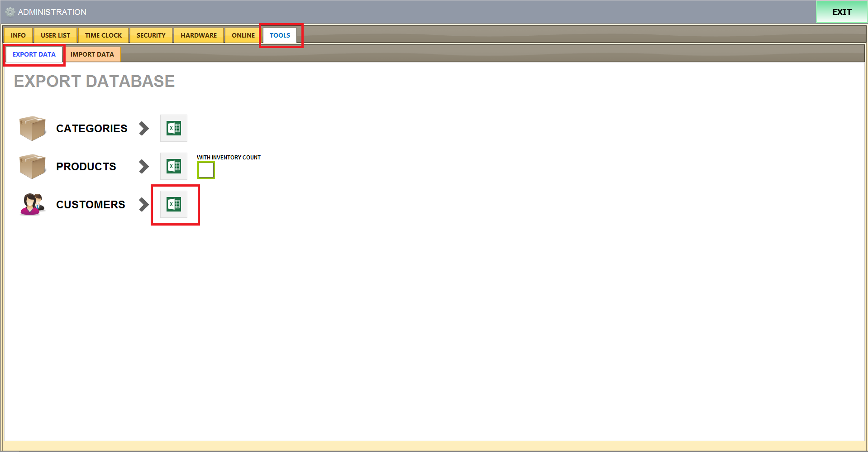This screenshot has width=868, height=452.
Task: Open the Time Clock tab
Action: click(x=103, y=35)
